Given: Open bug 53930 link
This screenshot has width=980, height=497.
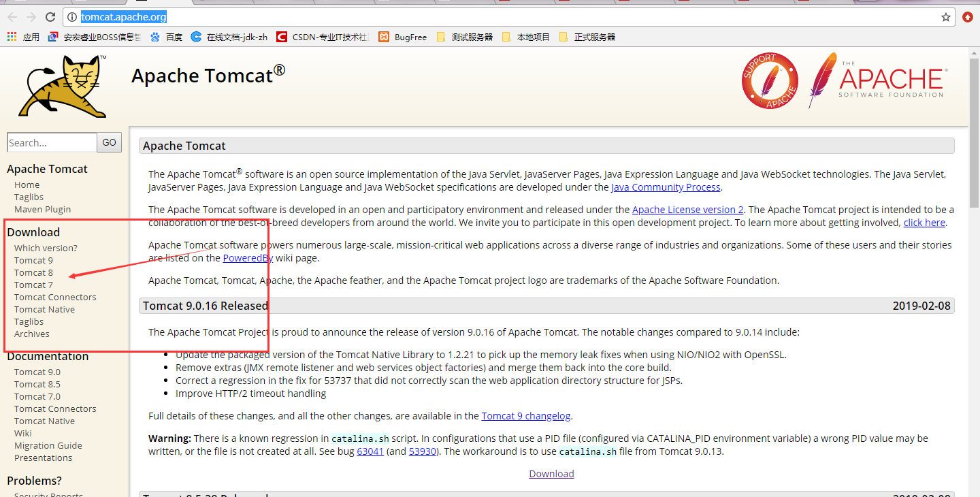Looking at the screenshot, I should [423, 451].
